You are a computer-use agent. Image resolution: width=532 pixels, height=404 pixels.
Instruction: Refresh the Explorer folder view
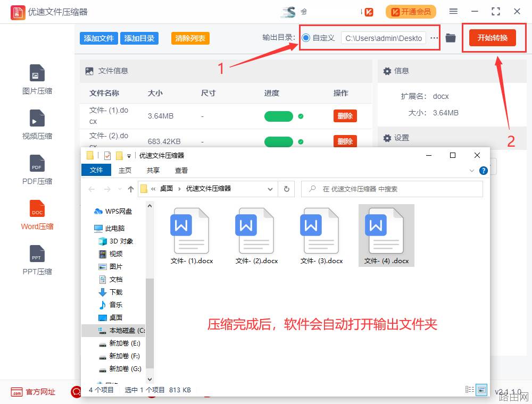click(x=287, y=189)
